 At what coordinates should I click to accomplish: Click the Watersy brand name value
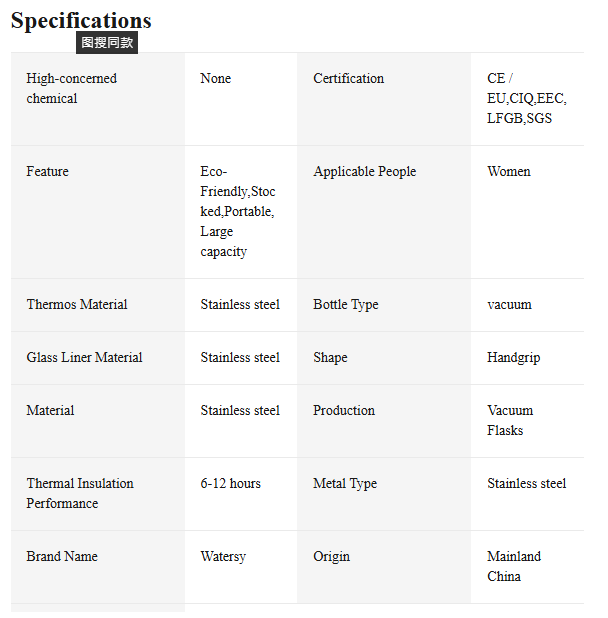[223, 557]
